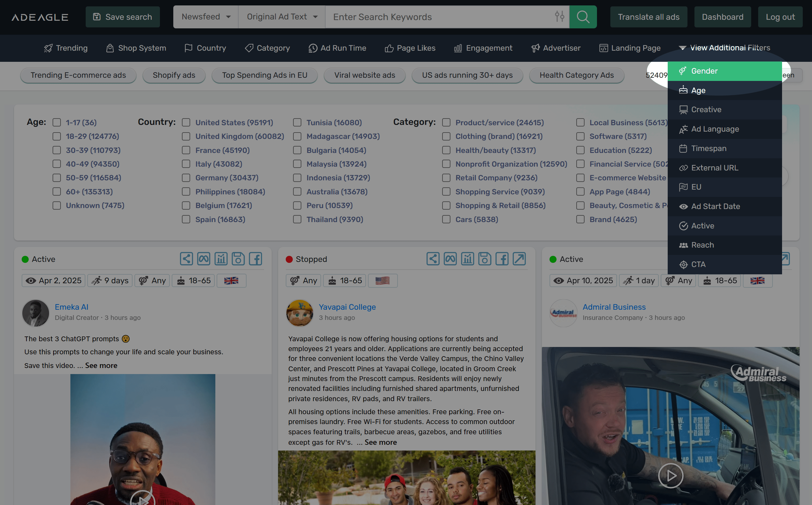Click the Save search button
Image resolution: width=812 pixels, height=505 pixels.
click(123, 17)
